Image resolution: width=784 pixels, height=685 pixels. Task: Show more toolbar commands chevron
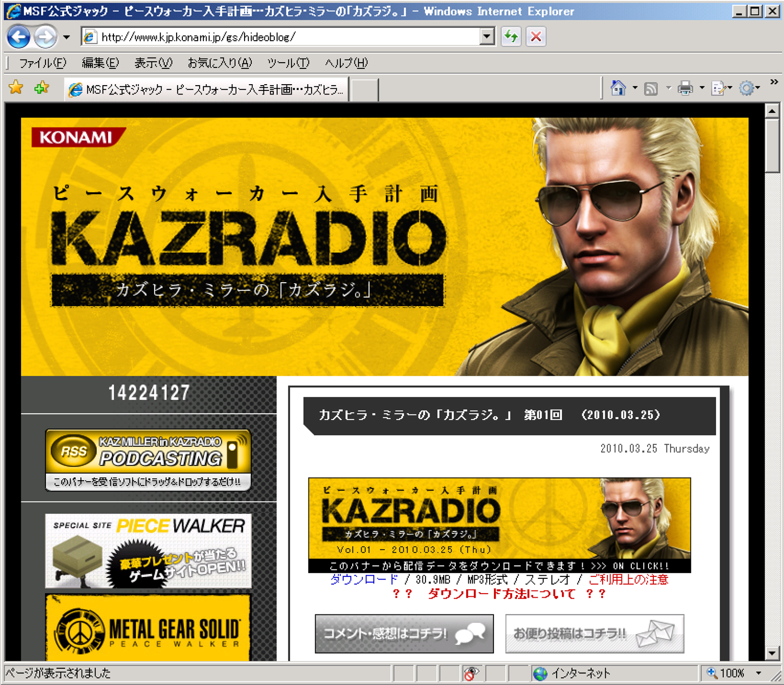774,82
